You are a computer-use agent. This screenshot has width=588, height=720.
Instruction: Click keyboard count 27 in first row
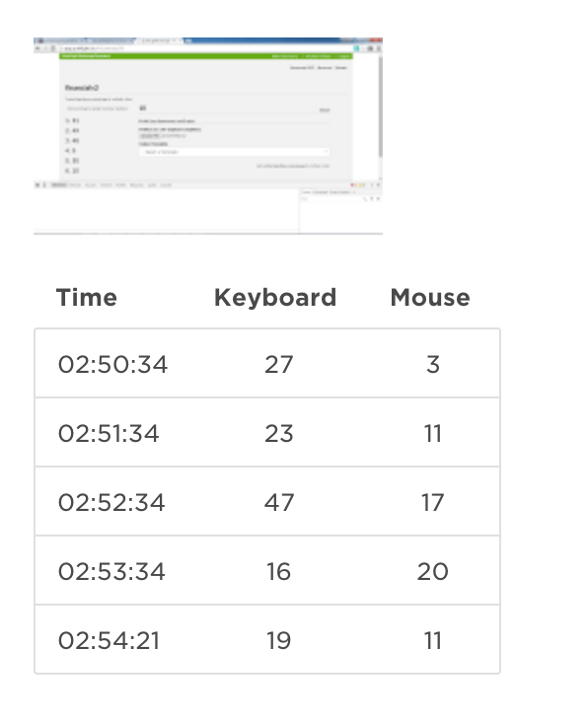point(279,365)
